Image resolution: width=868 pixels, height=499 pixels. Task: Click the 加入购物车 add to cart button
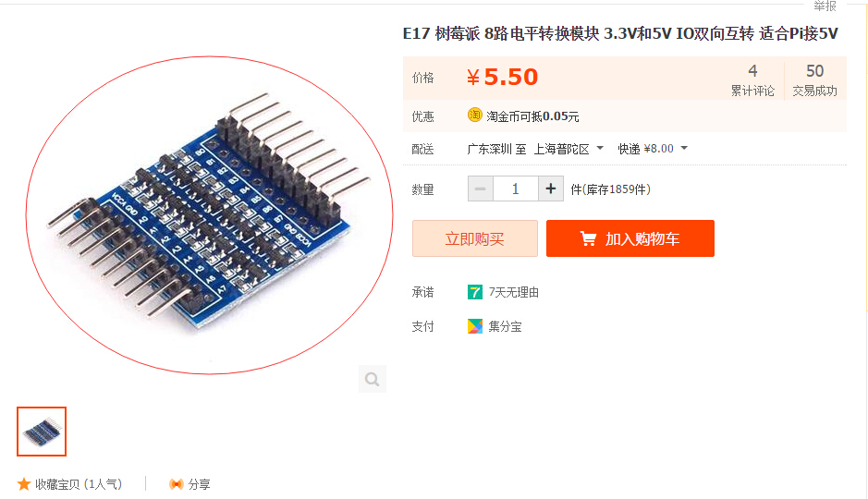630,238
